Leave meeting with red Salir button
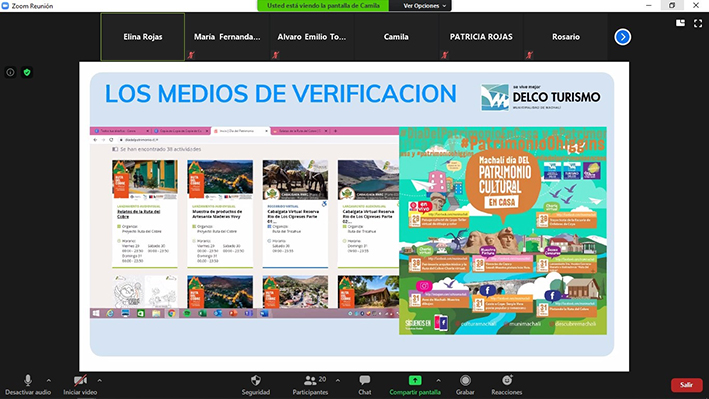Screen dimensions: 709x399 (686, 385)
